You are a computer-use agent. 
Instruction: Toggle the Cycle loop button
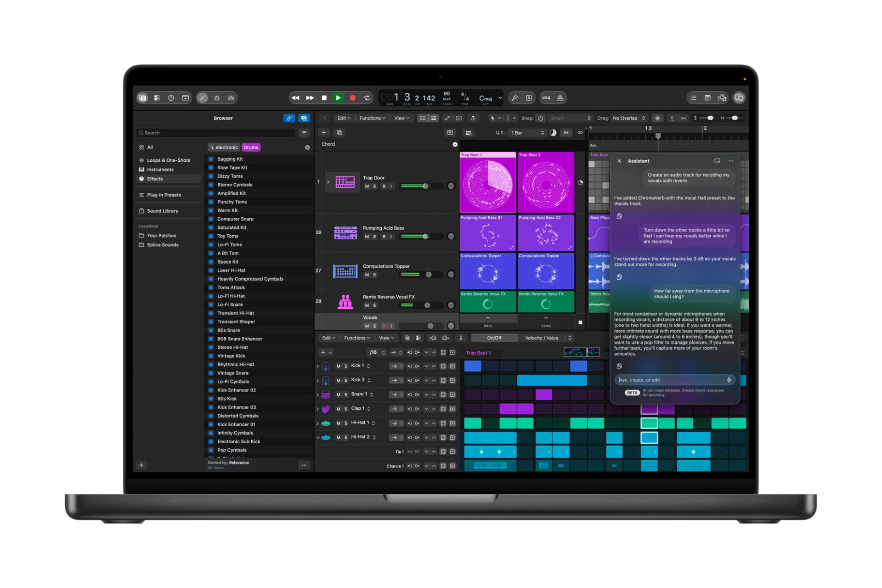click(367, 98)
